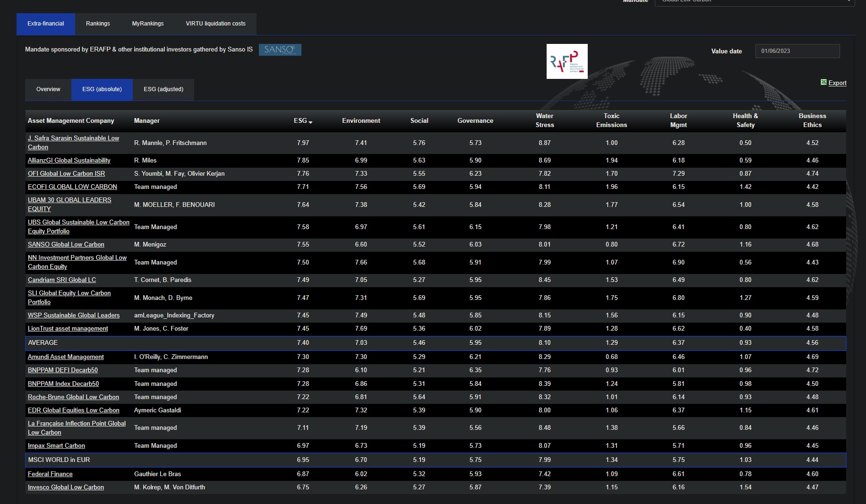The image size is (866, 504).
Task: Open WSP Sustainable Global Leaders link
Action: [74, 316]
